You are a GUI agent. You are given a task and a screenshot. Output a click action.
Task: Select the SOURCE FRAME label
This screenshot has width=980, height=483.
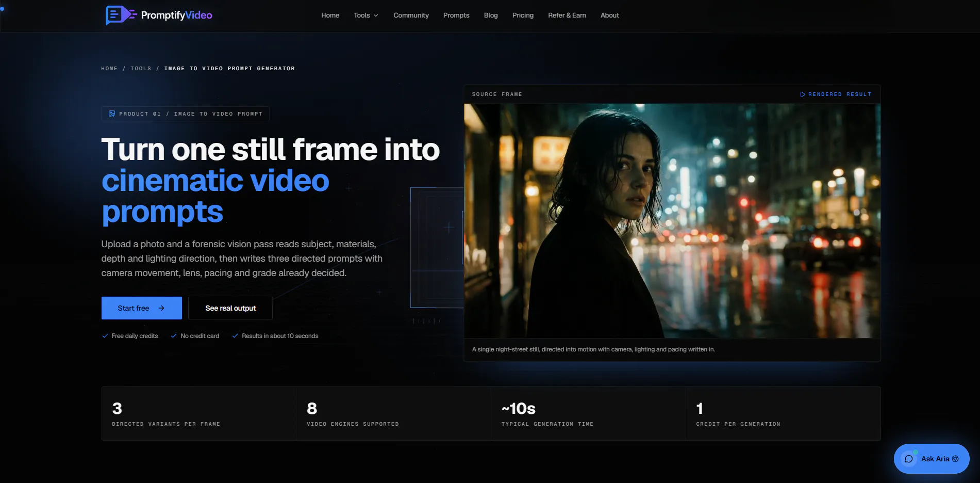pos(497,94)
